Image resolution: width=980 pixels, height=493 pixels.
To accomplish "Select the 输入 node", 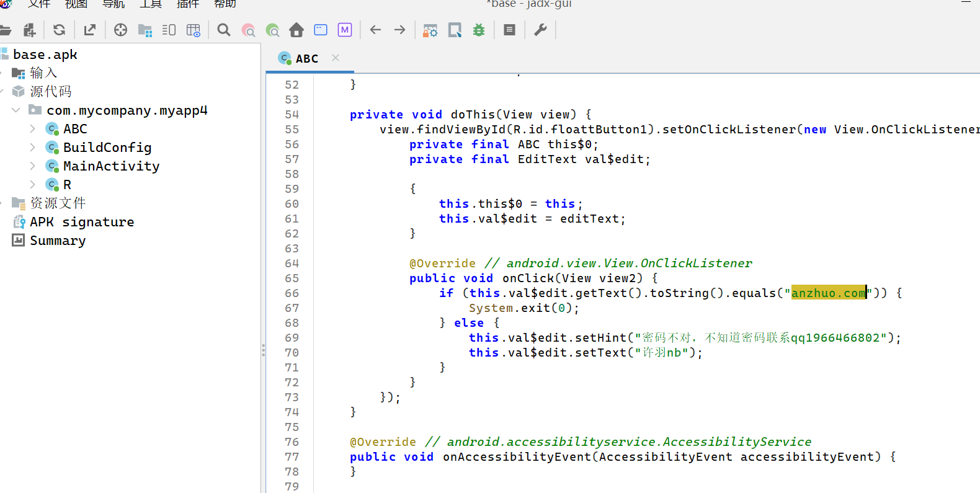I will (43, 73).
